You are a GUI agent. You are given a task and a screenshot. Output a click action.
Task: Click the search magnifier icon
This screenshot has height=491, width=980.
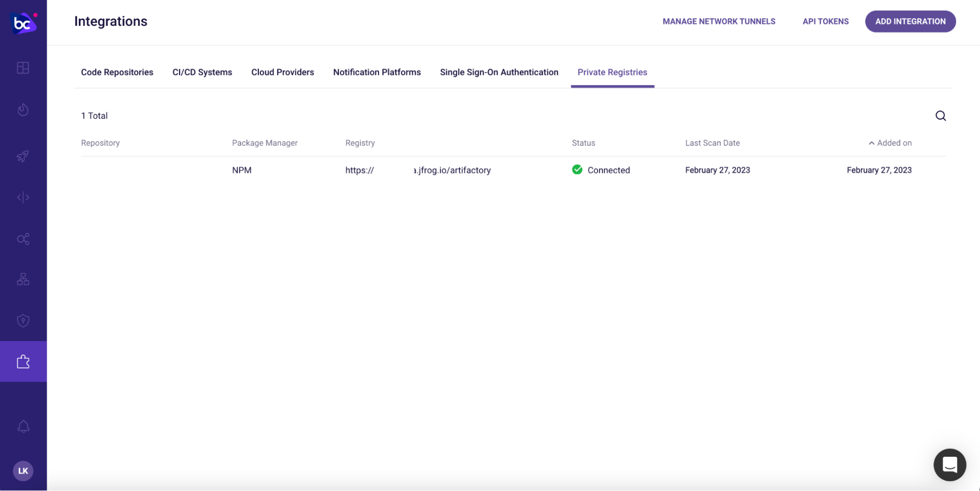coord(940,116)
